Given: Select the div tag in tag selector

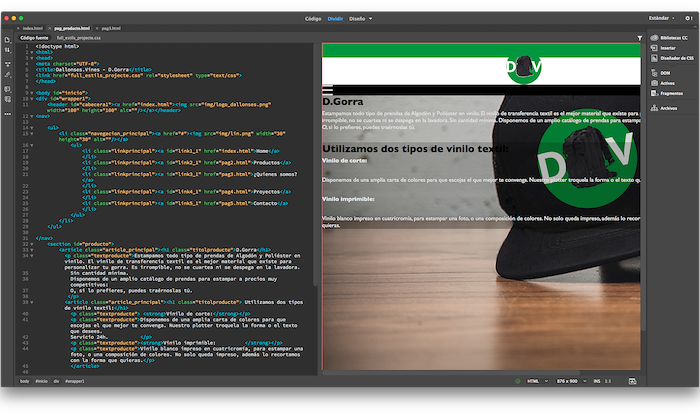Looking at the screenshot, I should pyautogui.click(x=56, y=381).
